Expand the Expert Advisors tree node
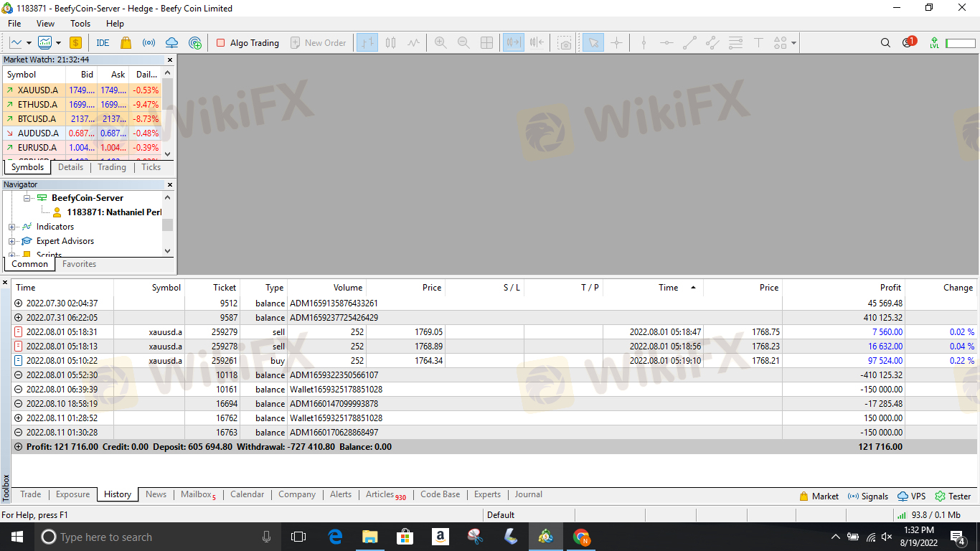Image resolution: width=980 pixels, height=551 pixels. click(12, 241)
